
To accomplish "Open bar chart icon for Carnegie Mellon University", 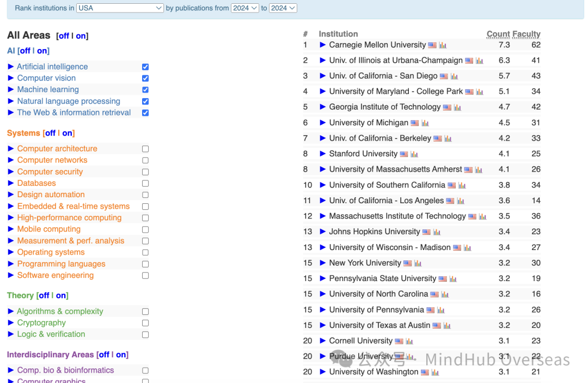I will (443, 45).
